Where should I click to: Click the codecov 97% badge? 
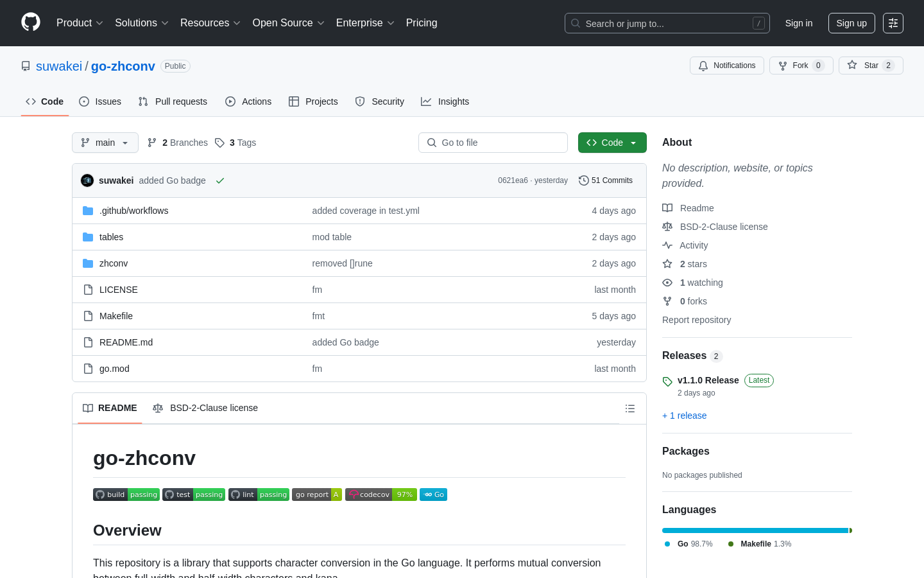tap(381, 495)
